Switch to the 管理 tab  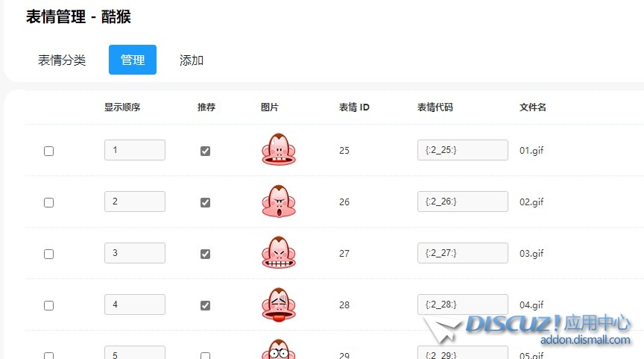(x=132, y=60)
